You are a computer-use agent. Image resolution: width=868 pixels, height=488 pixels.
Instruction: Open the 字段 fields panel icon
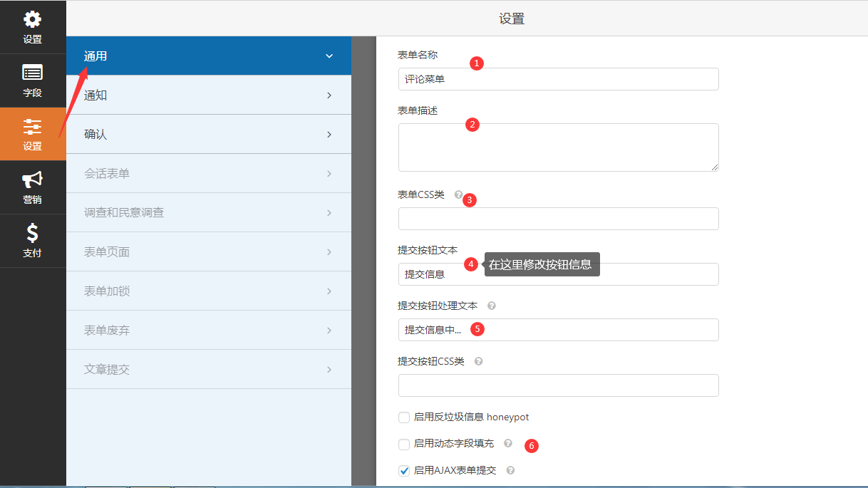tap(33, 73)
